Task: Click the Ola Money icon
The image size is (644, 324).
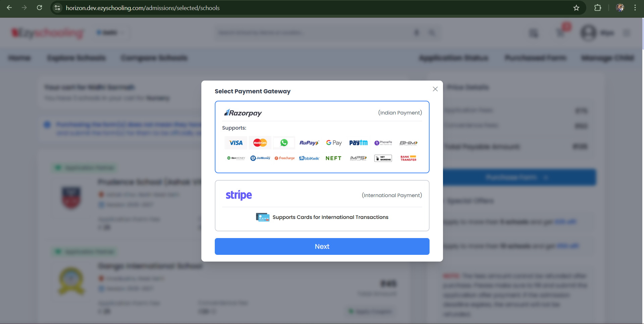Action: [236, 158]
